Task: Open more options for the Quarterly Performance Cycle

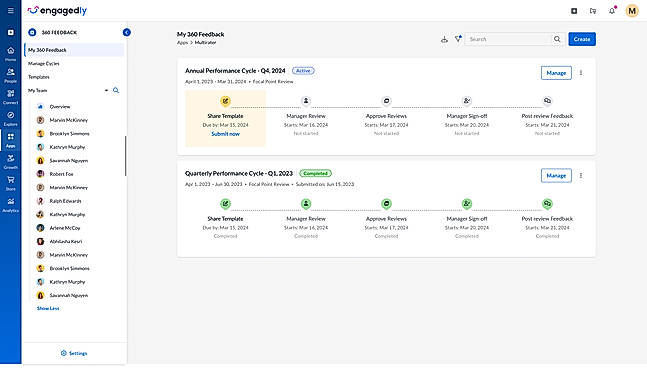Action: [581, 176]
